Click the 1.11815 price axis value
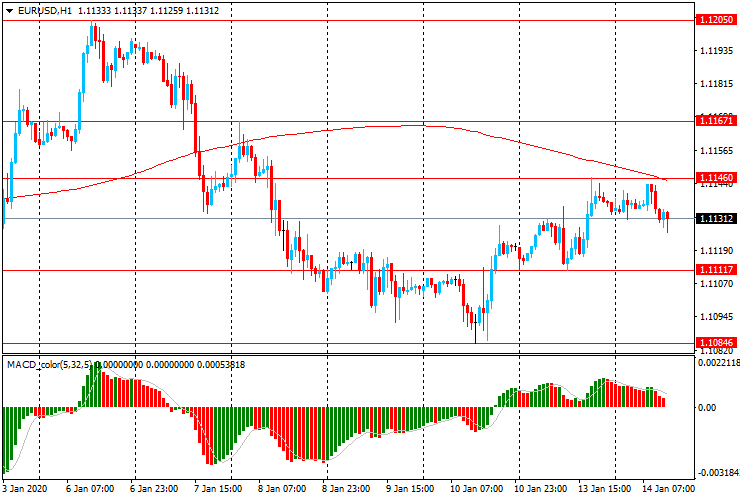Viewport: 740px width, 500px height. pyautogui.click(x=717, y=84)
